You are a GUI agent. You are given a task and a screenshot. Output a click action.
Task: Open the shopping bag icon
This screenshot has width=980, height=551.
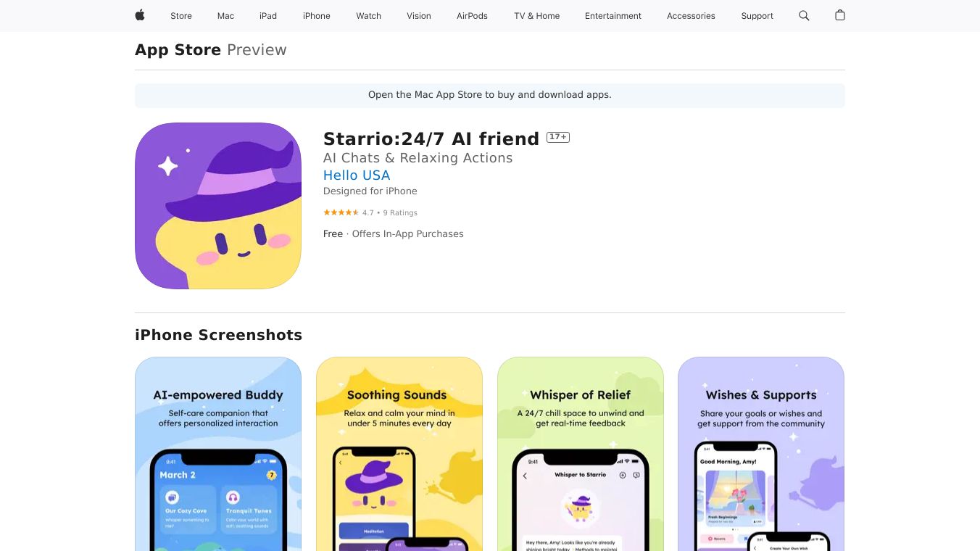click(840, 15)
